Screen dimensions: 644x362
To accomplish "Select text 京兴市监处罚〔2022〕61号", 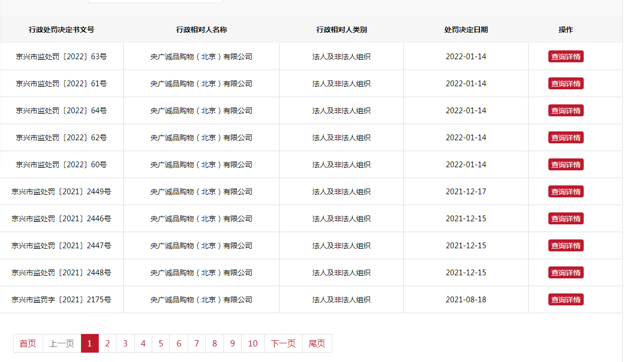I will 61,84.
